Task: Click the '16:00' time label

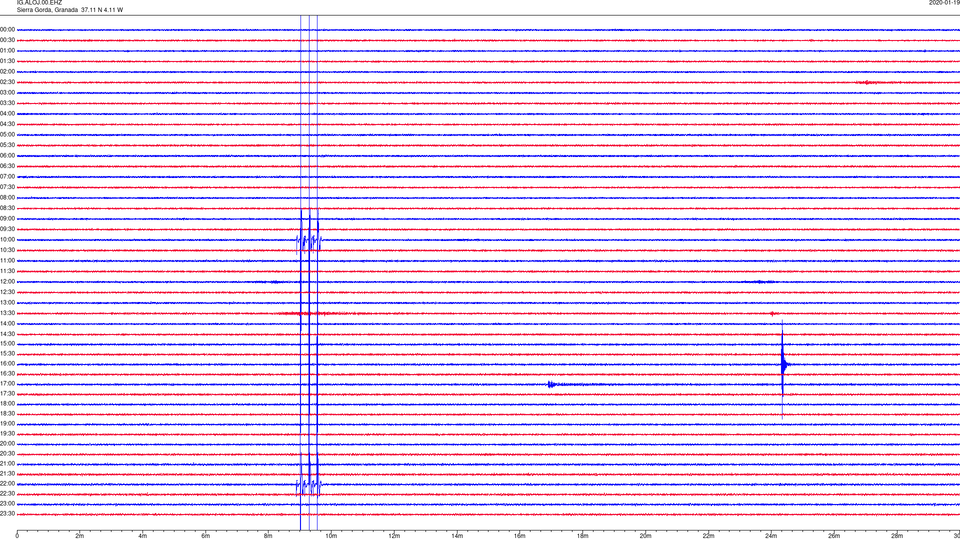Action: click(x=7, y=364)
